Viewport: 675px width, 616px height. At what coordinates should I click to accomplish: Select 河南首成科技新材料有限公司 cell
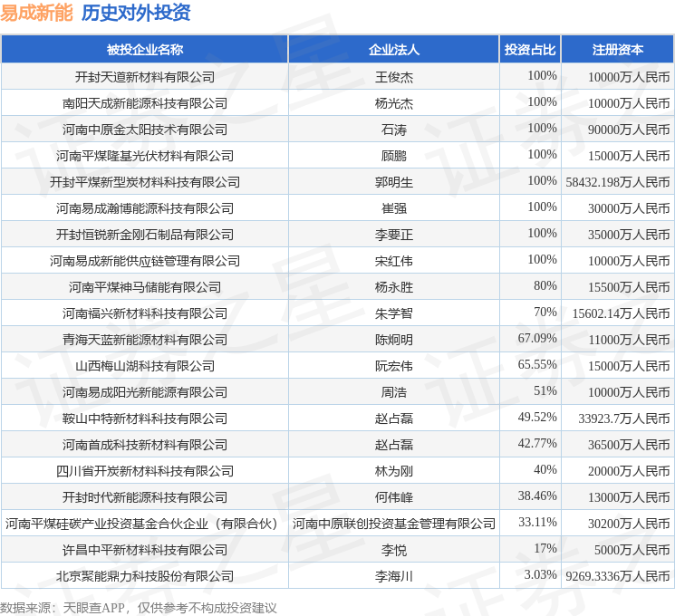[145, 445]
